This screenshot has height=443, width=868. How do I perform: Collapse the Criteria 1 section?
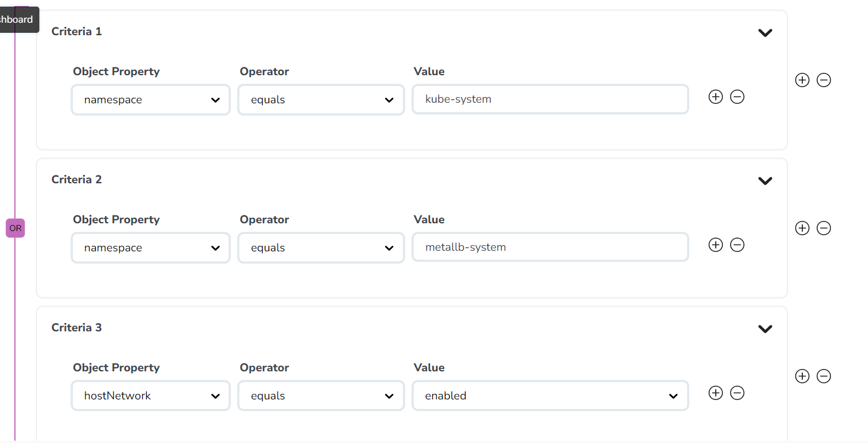[765, 33]
